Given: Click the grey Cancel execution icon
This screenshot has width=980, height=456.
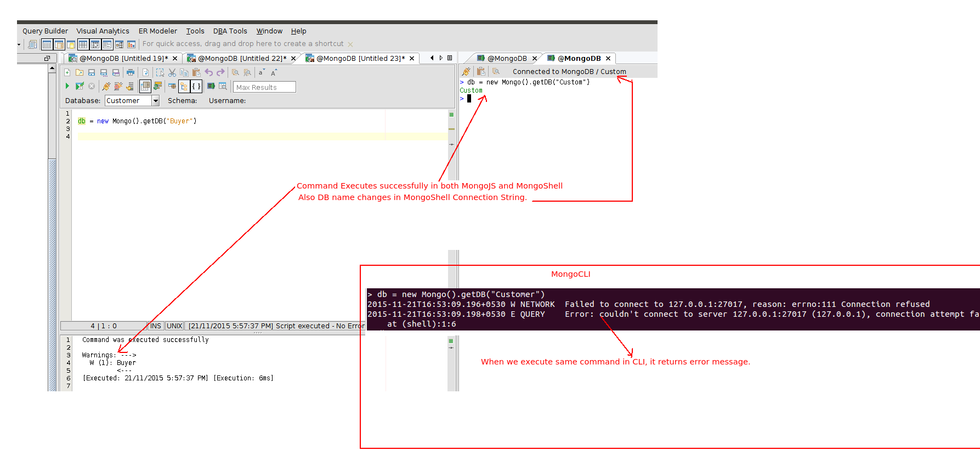Looking at the screenshot, I should coord(92,86).
